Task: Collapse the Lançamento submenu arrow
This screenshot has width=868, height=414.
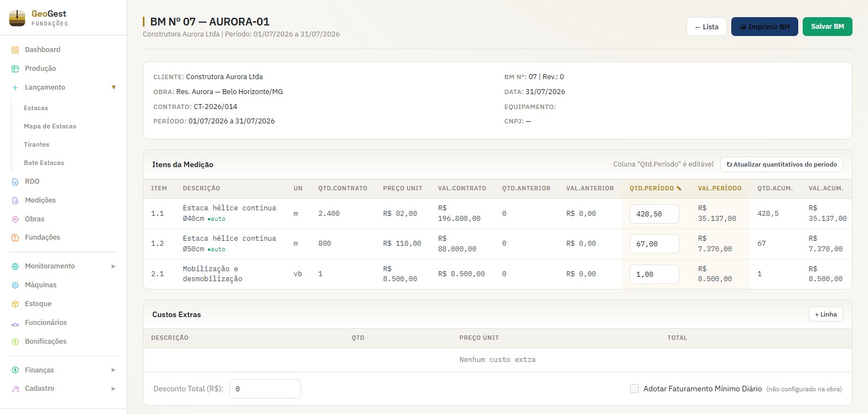Action: [x=113, y=87]
